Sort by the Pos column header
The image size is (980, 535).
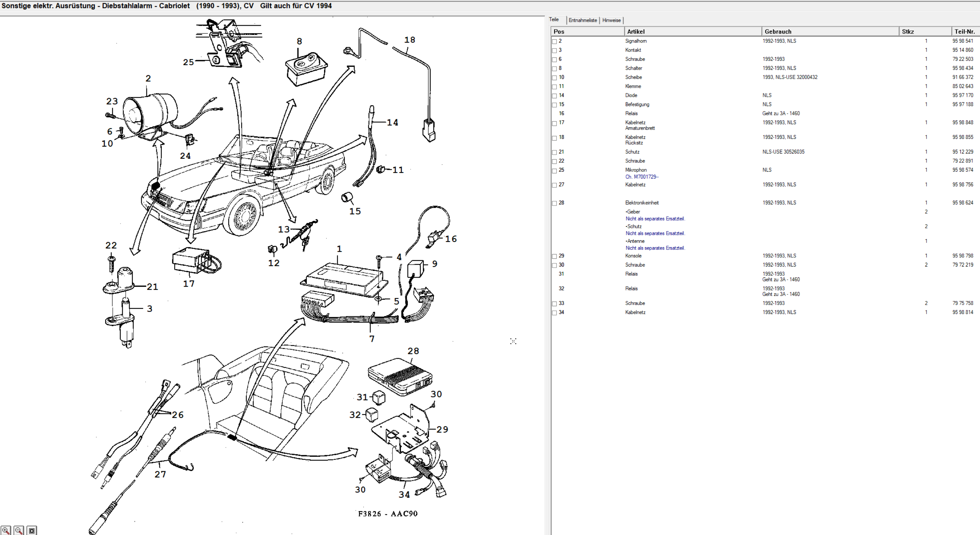click(x=587, y=32)
